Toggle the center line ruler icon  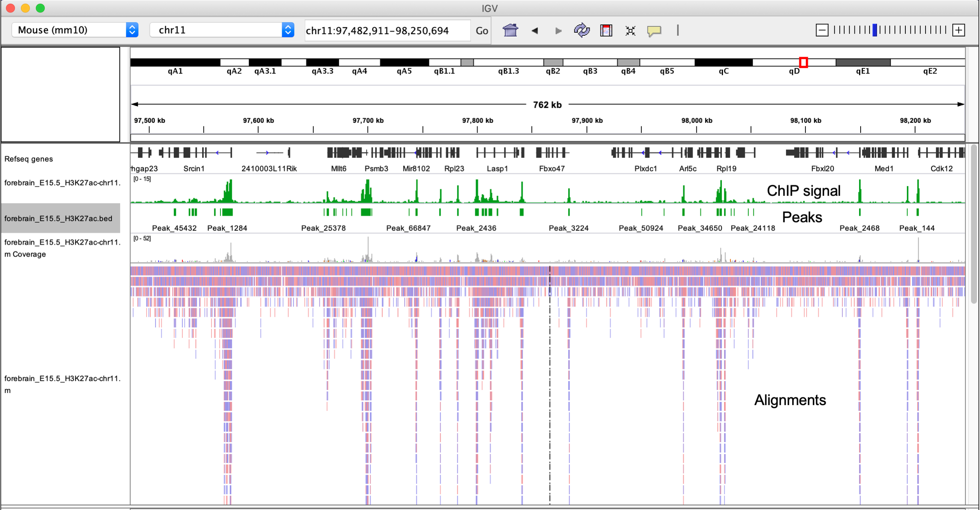click(677, 30)
